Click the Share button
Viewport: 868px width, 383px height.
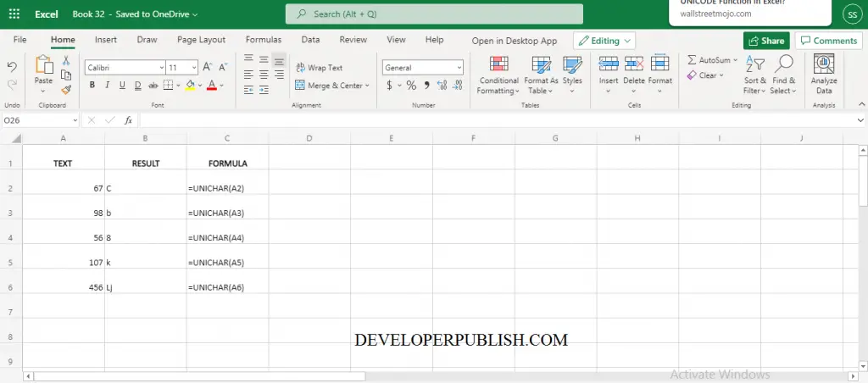click(x=766, y=41)
